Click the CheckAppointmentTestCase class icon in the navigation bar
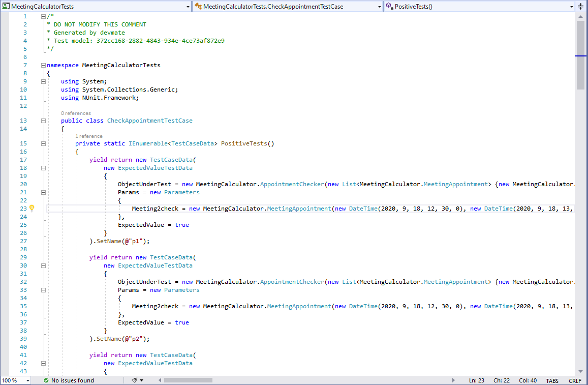588x385 pixels. click(198, 7)
